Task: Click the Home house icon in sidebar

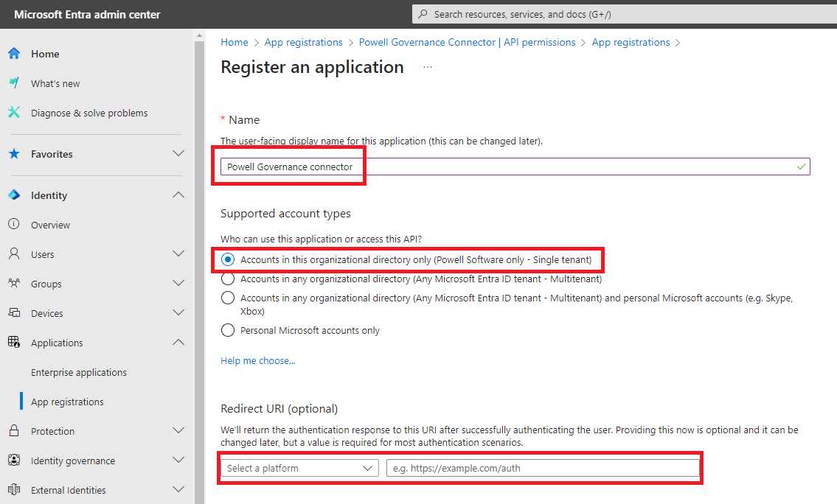Action: pos(15,53)
